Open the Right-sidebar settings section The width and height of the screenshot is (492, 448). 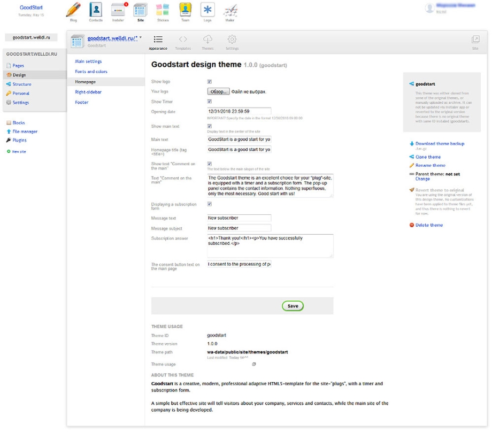pyautogui.click(x=88, y=92)
